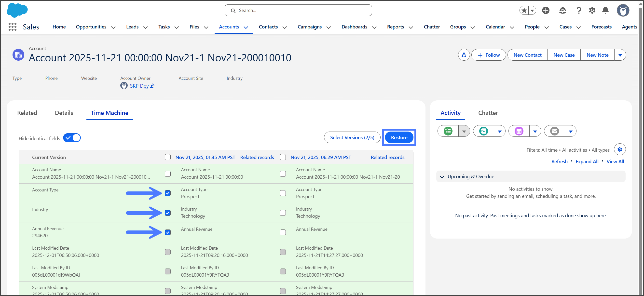Viewport: 644px width, 296px height.
Task: Open the SKP Dev owner link
Action: point(139,86)
